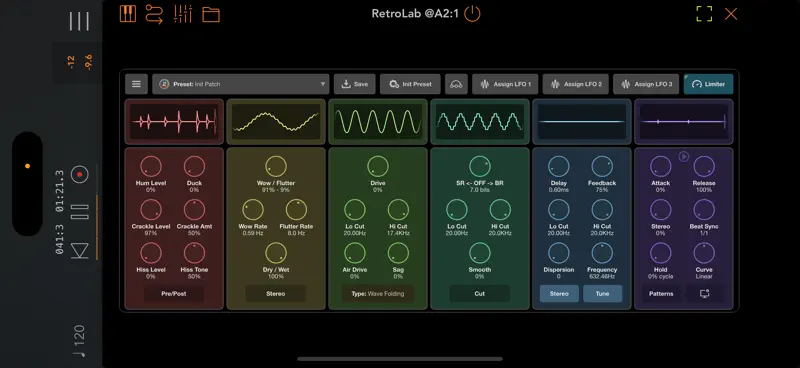
Task: Toggle the blue delay flat-line display
Action: pyautogui.click(x=582, y=122)
